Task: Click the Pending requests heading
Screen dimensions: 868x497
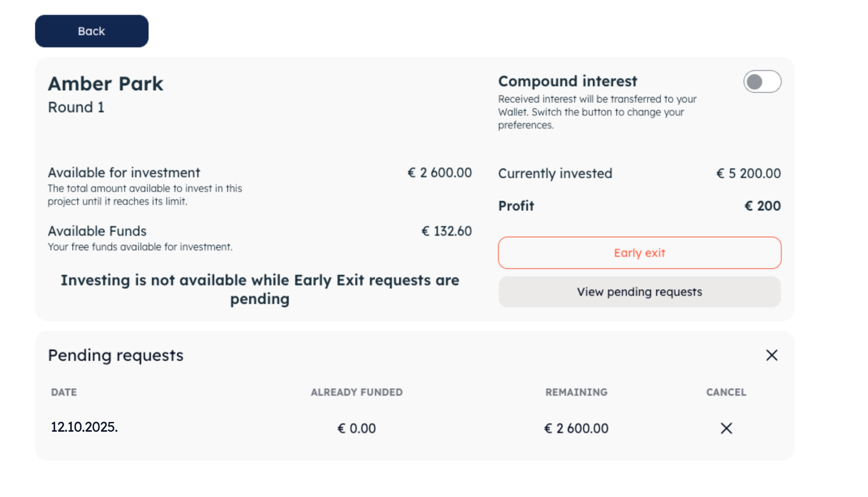Action: click(x=116, y=355)
